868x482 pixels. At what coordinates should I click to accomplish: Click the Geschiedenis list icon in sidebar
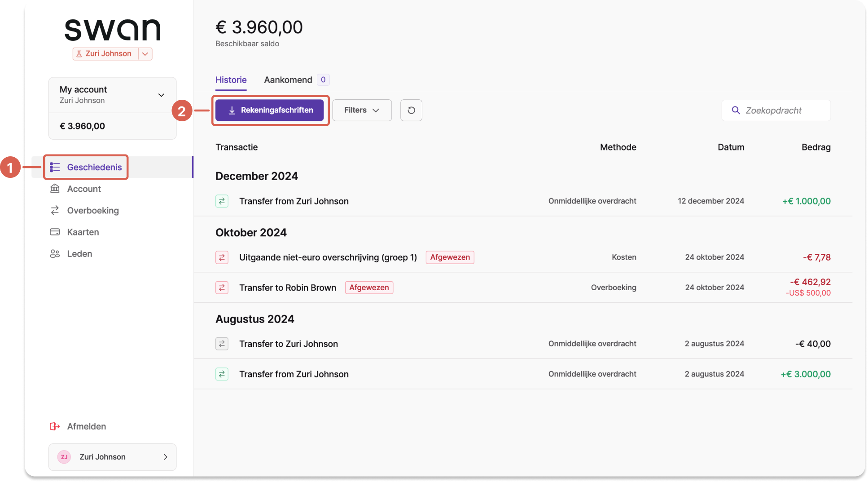pos(55,167)
